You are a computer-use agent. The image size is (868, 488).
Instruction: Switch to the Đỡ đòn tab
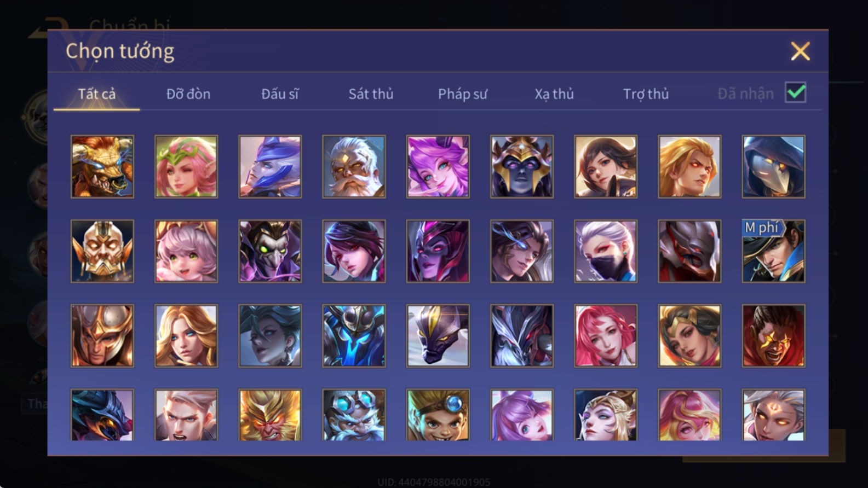pyautogui.click(x=188, y=94)
